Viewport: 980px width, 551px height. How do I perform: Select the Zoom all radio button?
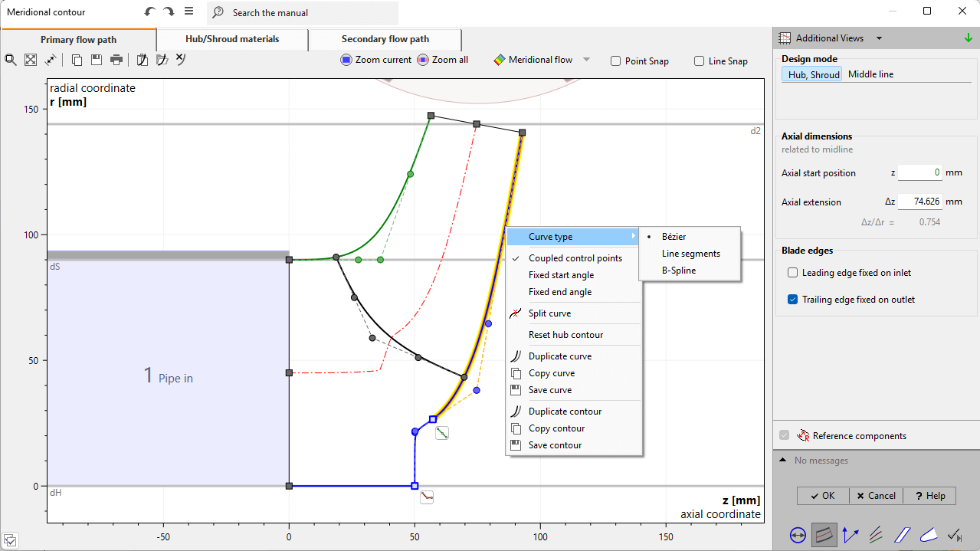423,60
